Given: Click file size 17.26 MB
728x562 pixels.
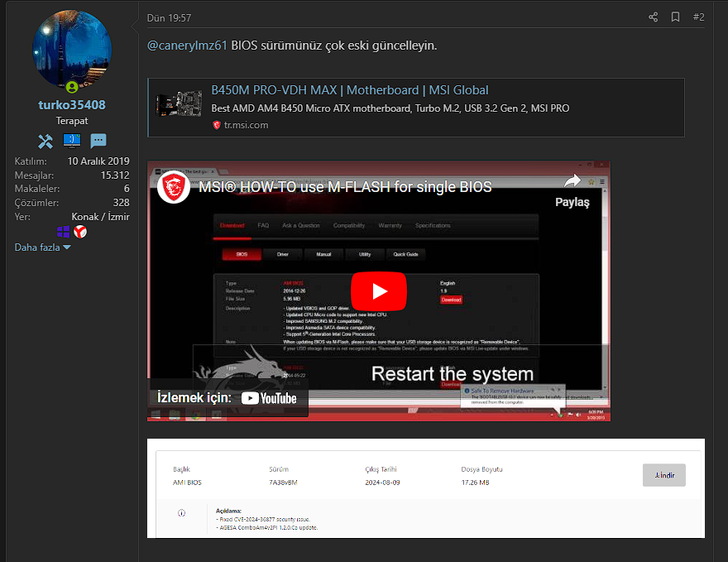Looking at the screenshot, I should tap(475, 483).
